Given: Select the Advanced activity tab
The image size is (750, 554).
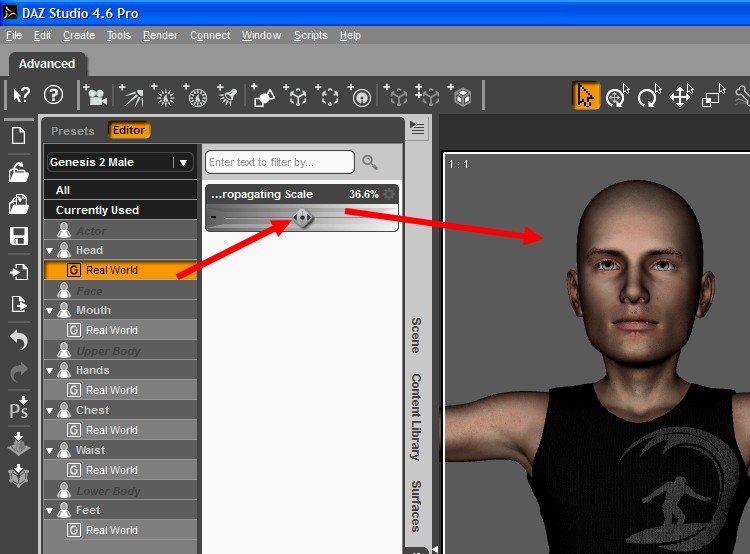Looking at the screenshot, I should 47,64.
